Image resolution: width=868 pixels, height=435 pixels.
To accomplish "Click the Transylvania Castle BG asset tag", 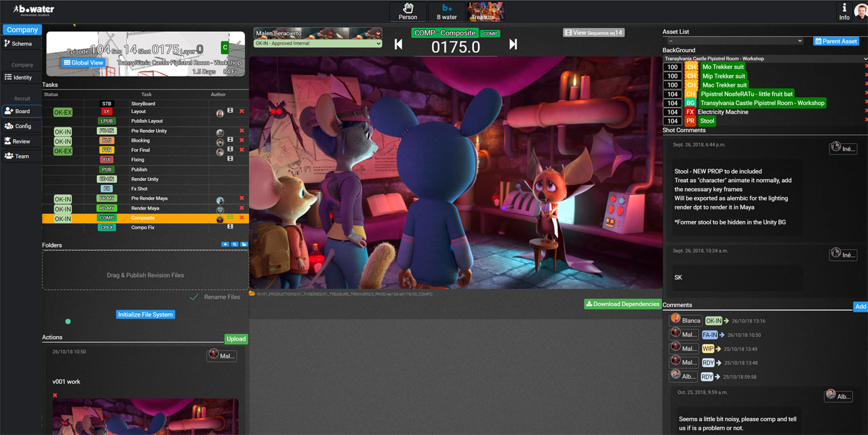I will 762,103.
